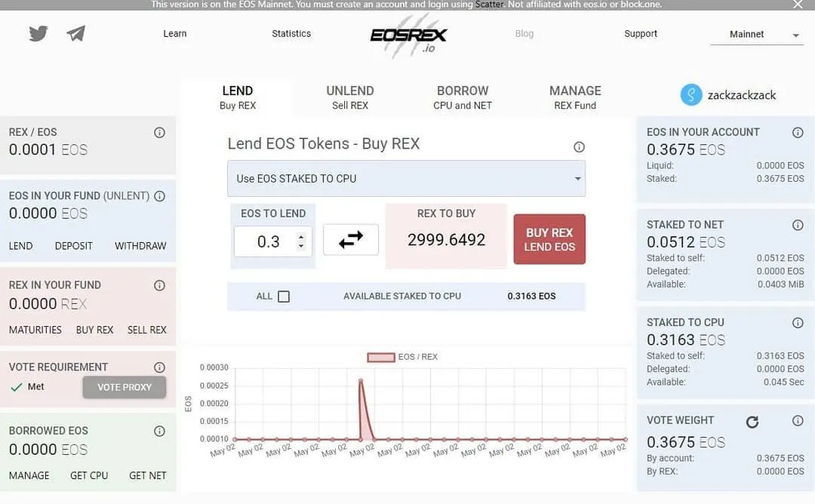The width and height of the screenshot is (815, 504).
Task: Show info for Vote Requirement
Action: click(159, 367)
